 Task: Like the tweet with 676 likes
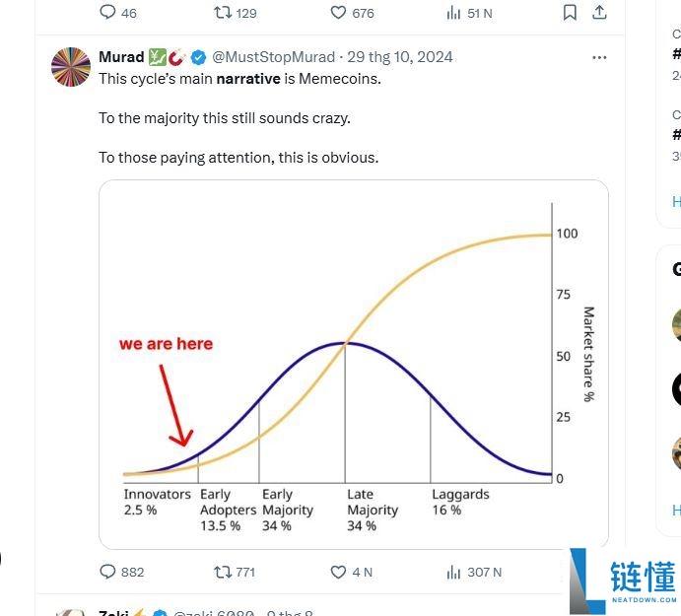coord(338,13)
